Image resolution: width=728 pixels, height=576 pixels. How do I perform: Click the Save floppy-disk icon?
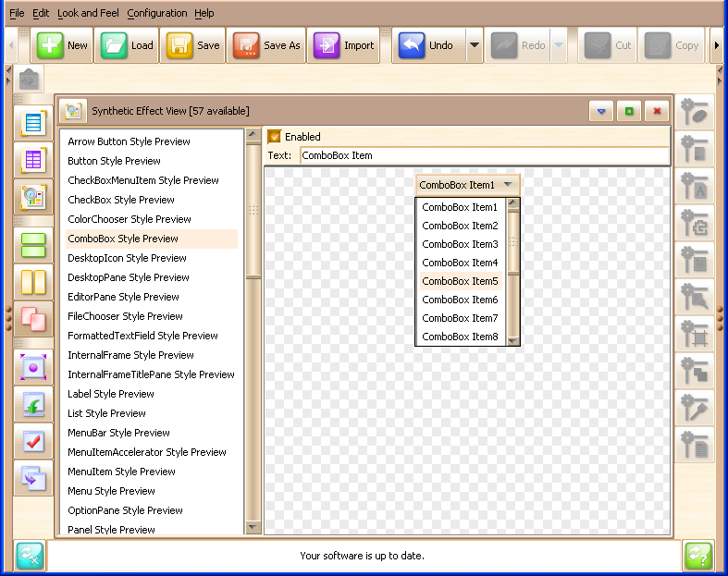coord(179,45)
